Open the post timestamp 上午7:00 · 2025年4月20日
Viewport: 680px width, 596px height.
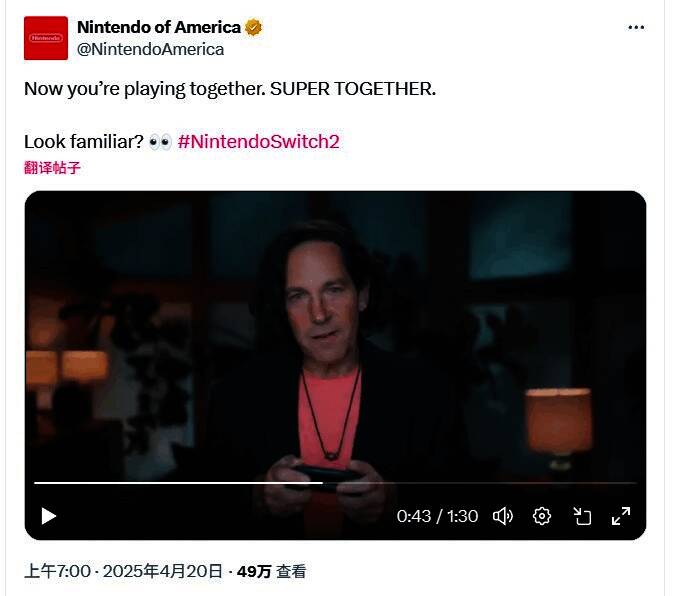pos(123,571)
